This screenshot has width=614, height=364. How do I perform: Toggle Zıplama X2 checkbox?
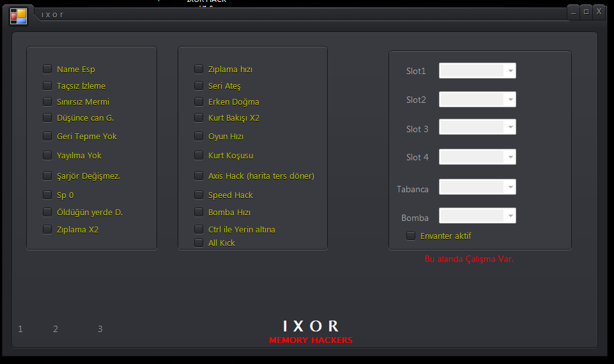click(x=47, y=229)
